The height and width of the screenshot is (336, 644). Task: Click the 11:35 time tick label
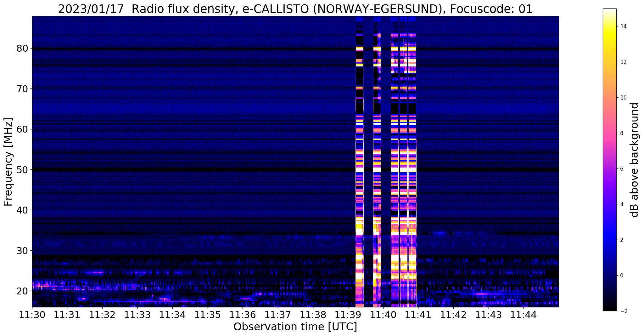click(x=208, y=315)
